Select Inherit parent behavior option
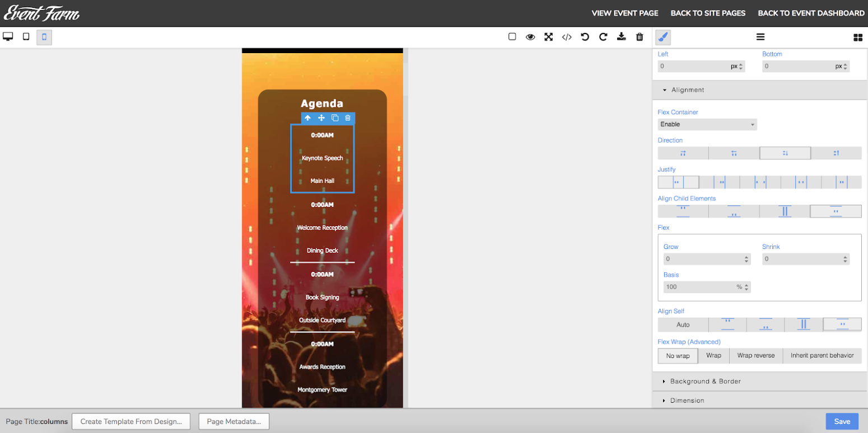Screen dimensions: 868x433 coord(822,356)
